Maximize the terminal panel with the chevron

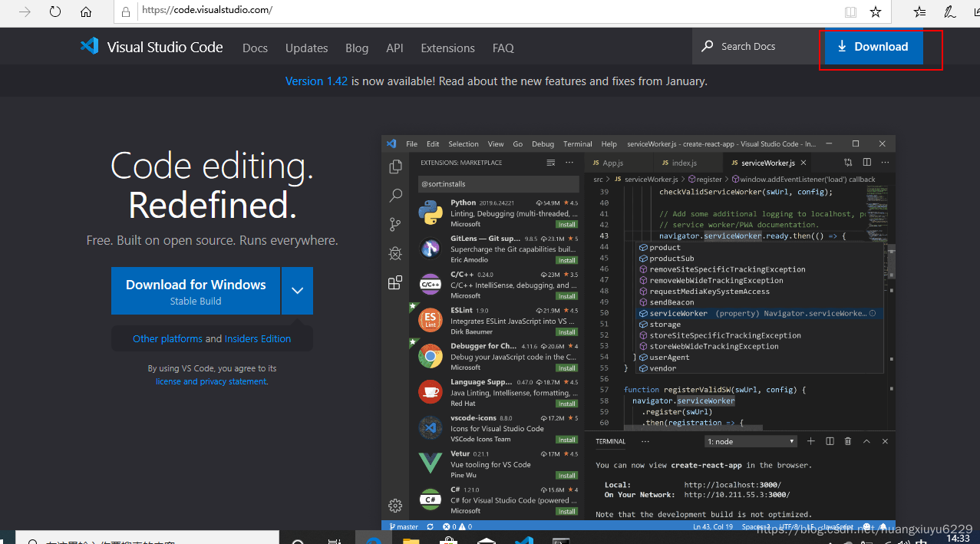click(866, 440)
